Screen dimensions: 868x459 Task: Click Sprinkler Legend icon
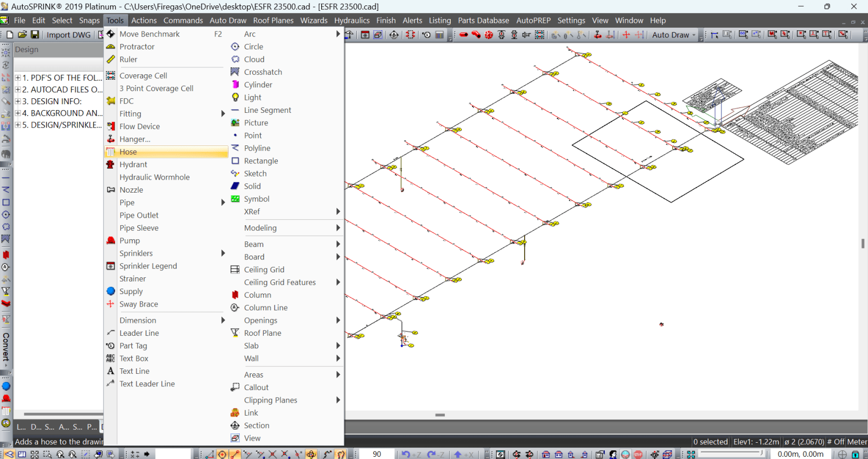pos(111,266)
